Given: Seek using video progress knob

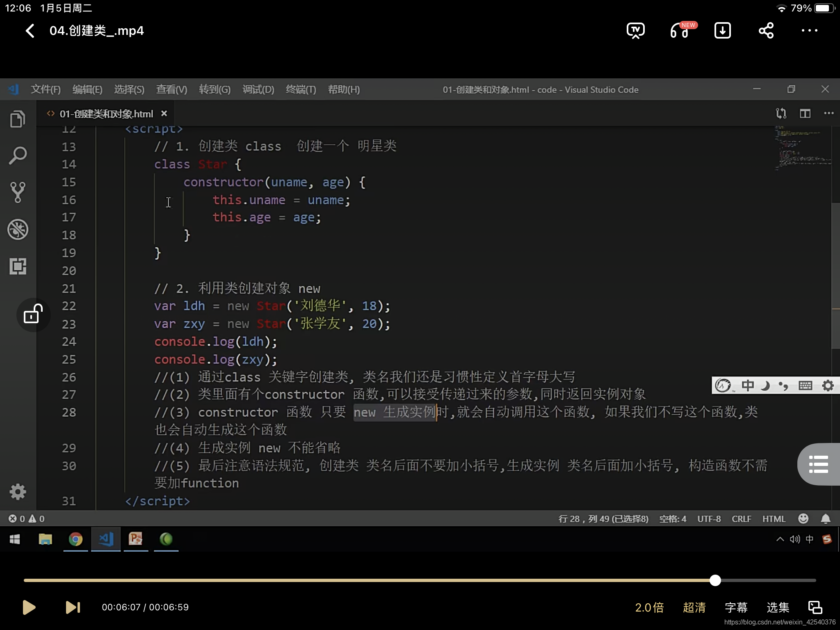Looking at the screenshot, I should [x=715, y=580].
